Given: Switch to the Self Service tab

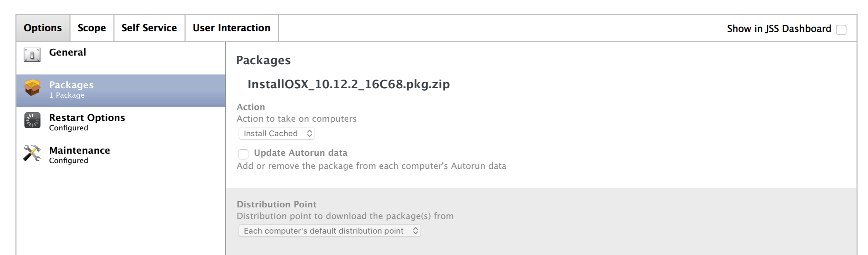Looking at the screenshot, I should (x=149, y=28).
